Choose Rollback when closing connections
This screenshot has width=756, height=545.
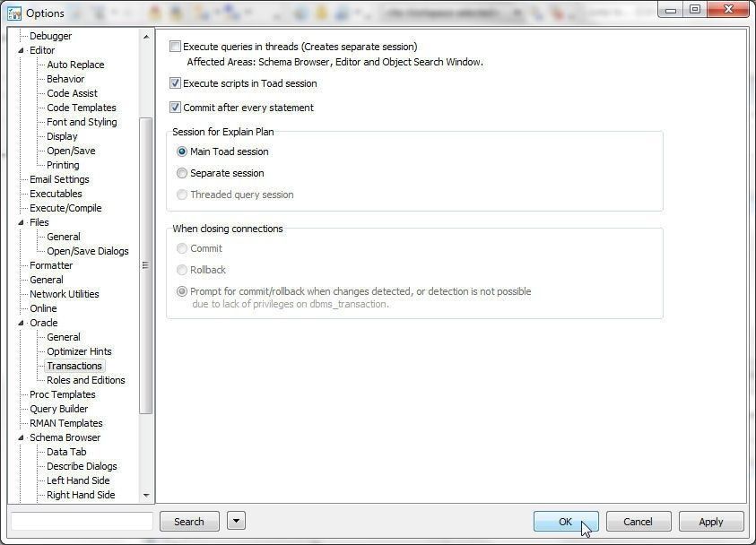[182, 270]
